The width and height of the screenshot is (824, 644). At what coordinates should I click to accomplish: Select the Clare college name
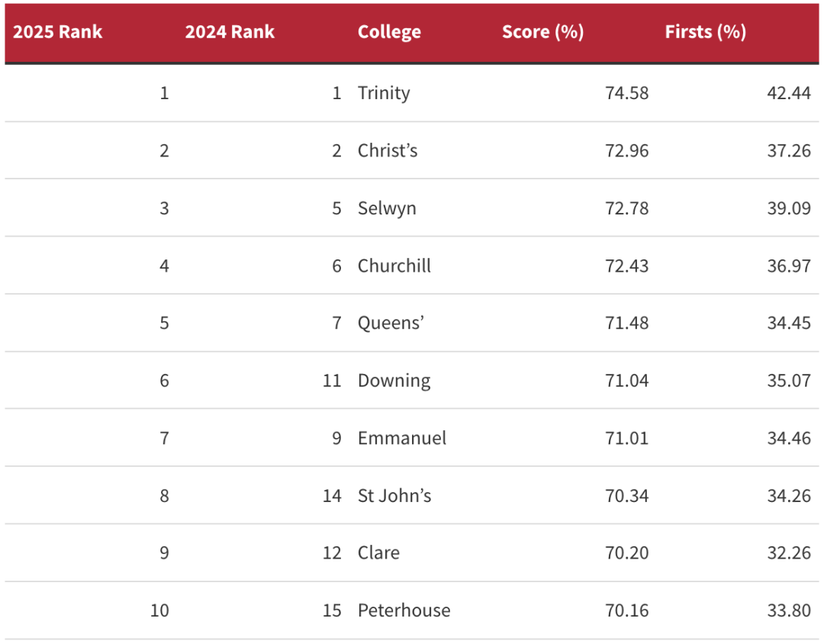(379, 553)
